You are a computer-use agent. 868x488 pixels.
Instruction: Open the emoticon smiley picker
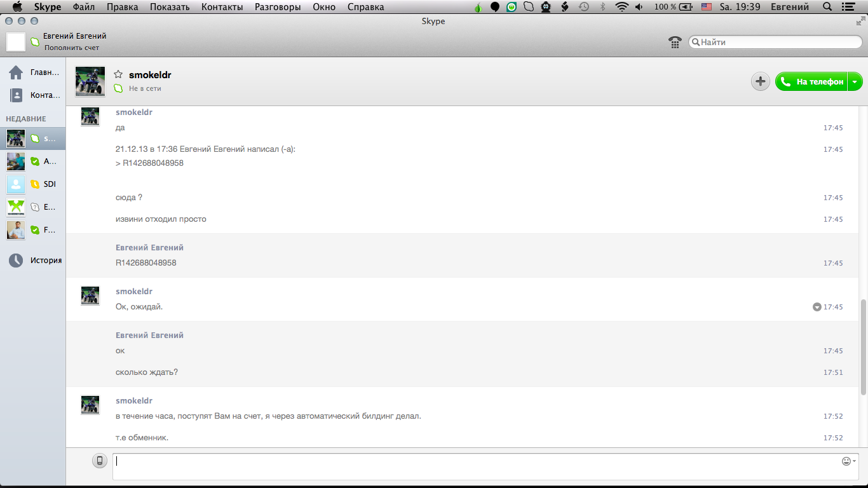(846, 461)
